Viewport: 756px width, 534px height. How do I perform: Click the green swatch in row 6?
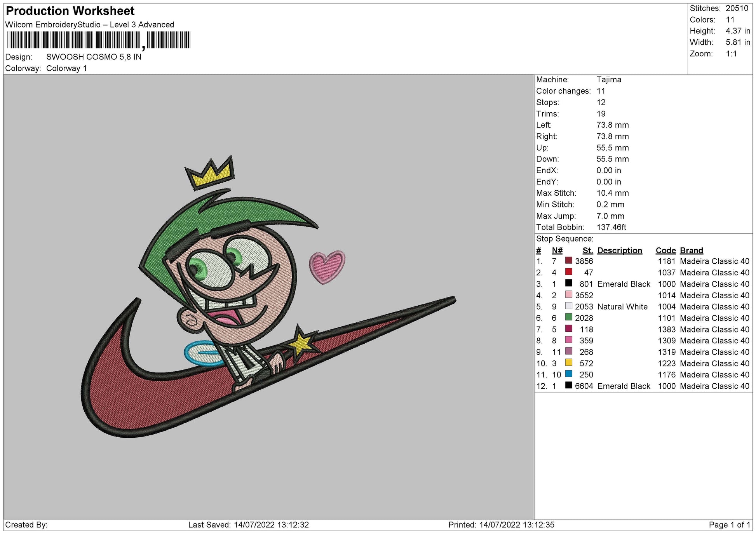click(569, 317)
